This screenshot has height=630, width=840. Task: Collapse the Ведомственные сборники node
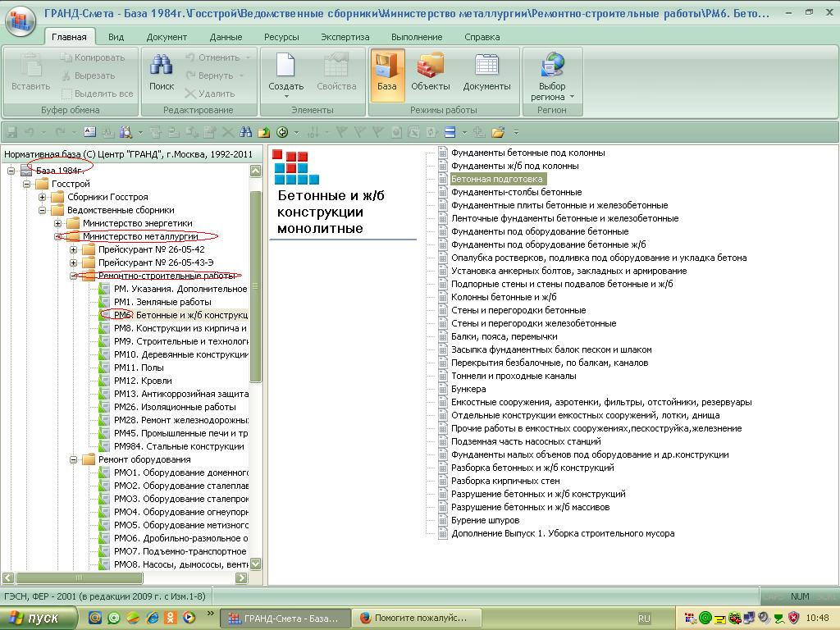pyautogui.click(x=42, y=210)
